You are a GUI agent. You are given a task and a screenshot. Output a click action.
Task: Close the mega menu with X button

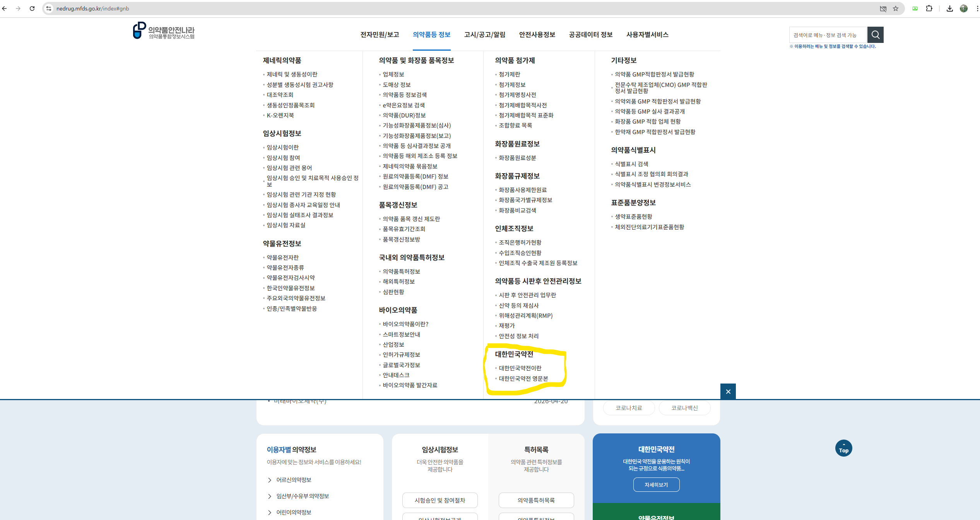point(728,392)
